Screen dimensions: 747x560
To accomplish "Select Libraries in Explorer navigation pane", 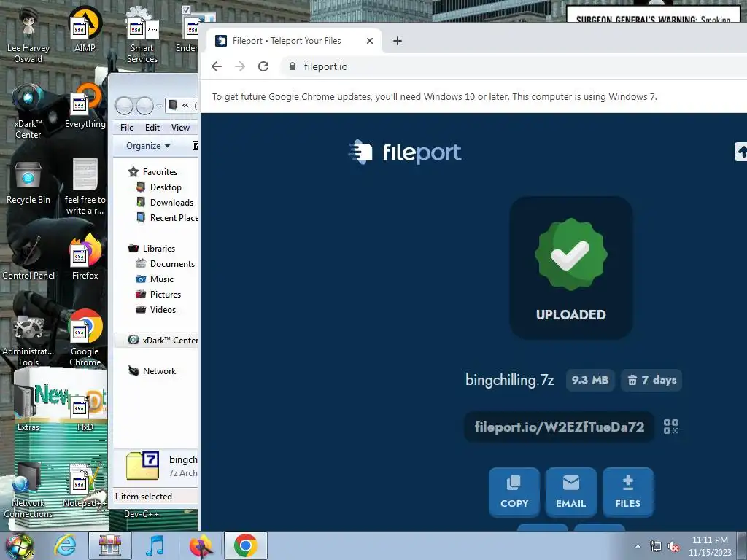I will [x=152, y=249].
